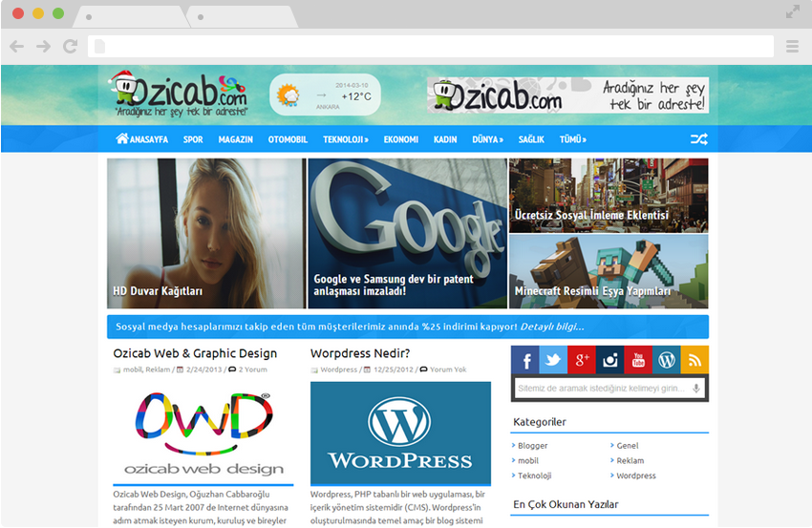
Task: Open Ozicab Web & Graphic Design post title
Action: pyautogui.click(x=195, y=353)
